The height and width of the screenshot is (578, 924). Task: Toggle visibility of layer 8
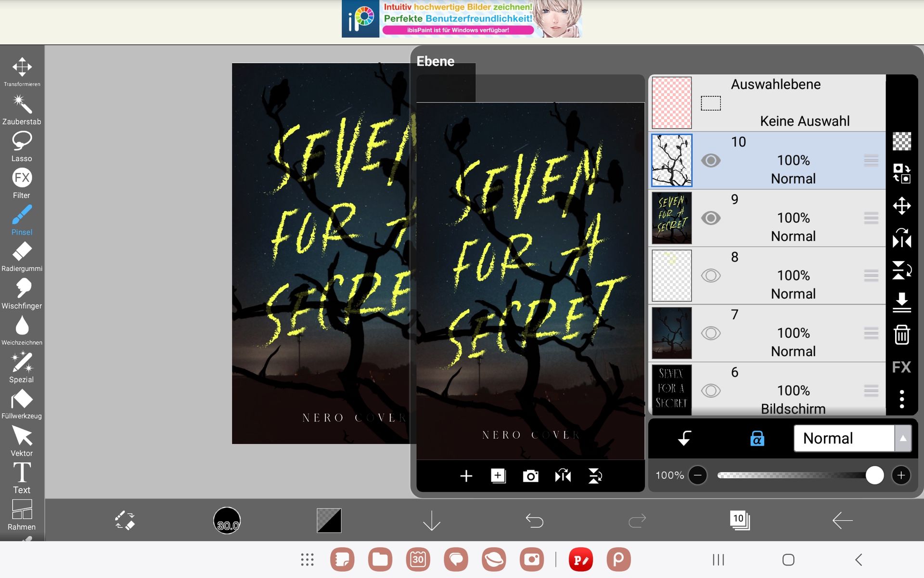(711, 276)
